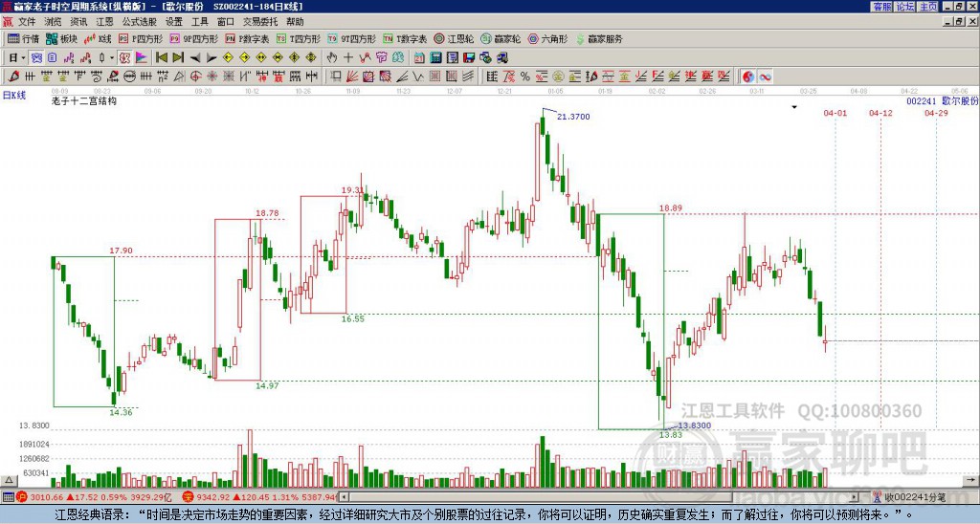Open the calendar icon in toolbar
The image size is (980, 524).
419,57
